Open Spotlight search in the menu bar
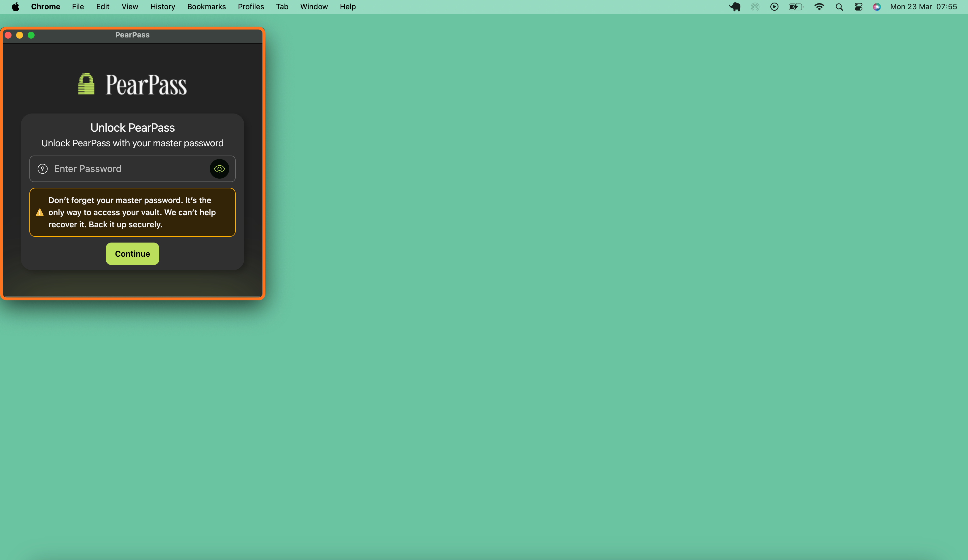The height and width of the screenshot is (560, 968). click(x=839, y=7)
